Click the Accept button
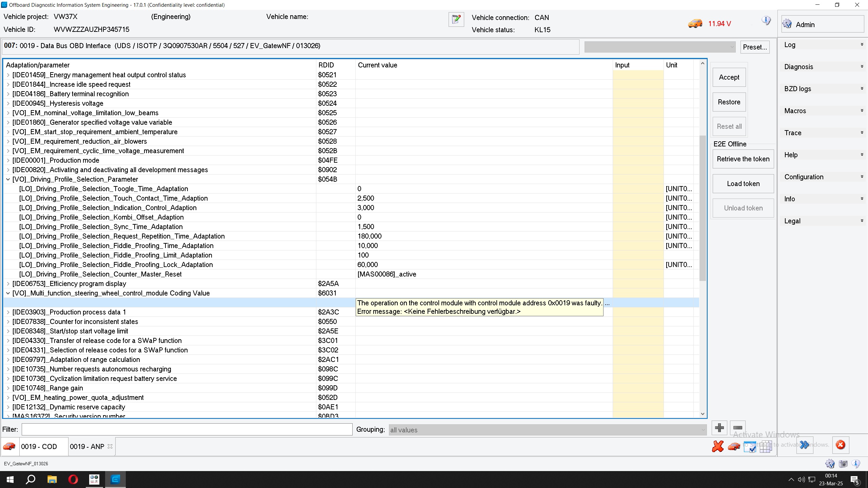Image resolution: width=868 pixels, height=488 pixels. coord(729,77)
